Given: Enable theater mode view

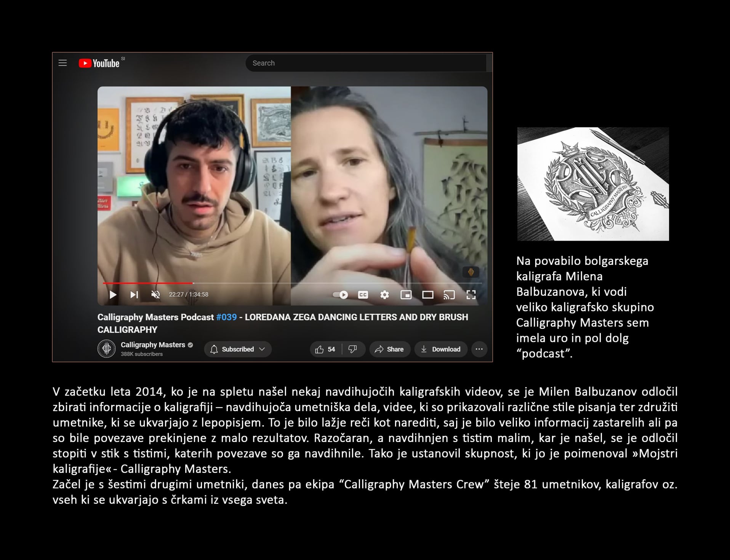Looking at the screenshot, I should click(x=428, y=295).
